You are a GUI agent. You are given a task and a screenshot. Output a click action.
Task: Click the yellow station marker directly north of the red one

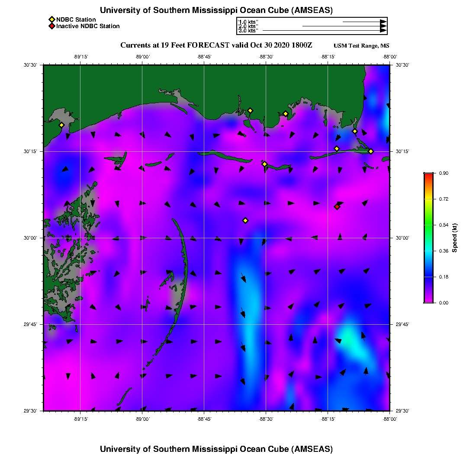337,149
